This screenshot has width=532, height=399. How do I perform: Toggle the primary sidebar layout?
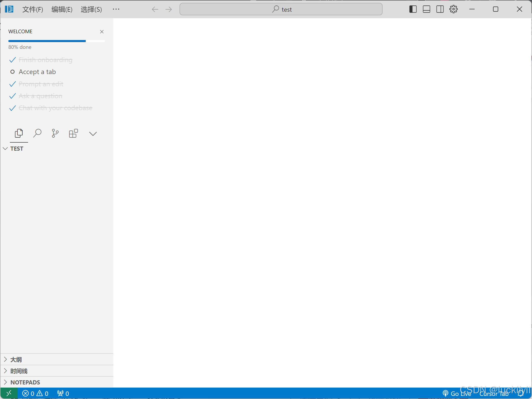(413, 9)
